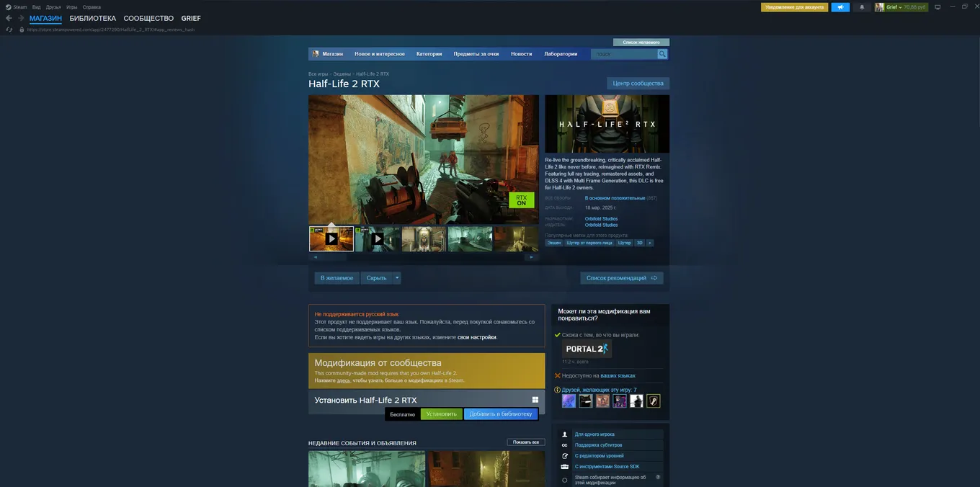
Task: Click the Grief account avatar
Action: [880, 7]
